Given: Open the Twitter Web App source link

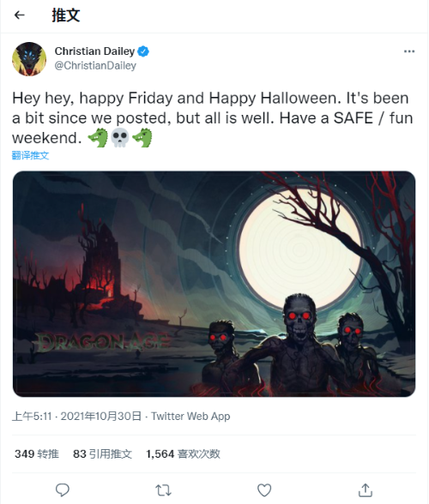Looking at the screenshot, I should pyautogui.click(x=190, y=417).
